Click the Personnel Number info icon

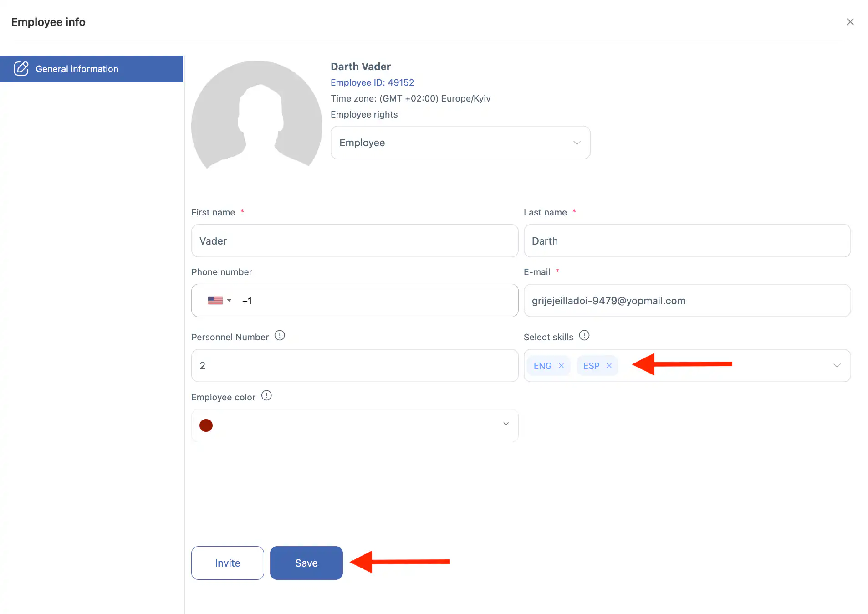pyautogui.click(x=280, y=336)
